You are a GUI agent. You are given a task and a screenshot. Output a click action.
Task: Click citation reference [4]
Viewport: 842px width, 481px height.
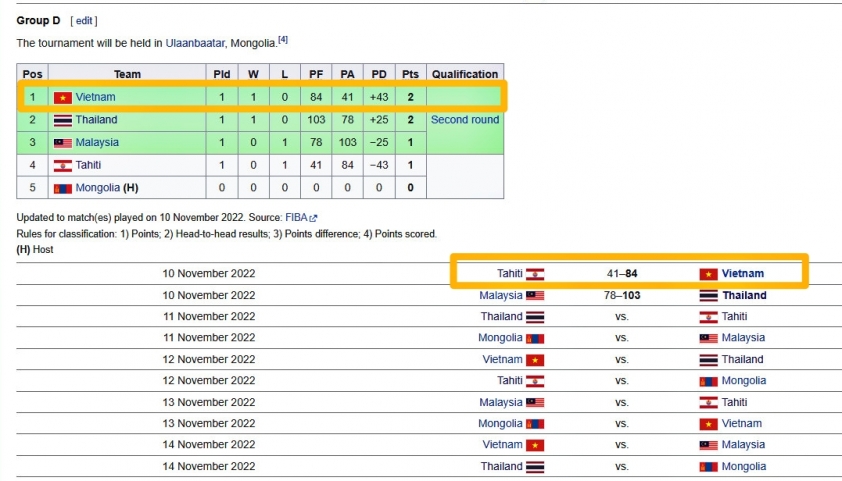tap(283, 40)
